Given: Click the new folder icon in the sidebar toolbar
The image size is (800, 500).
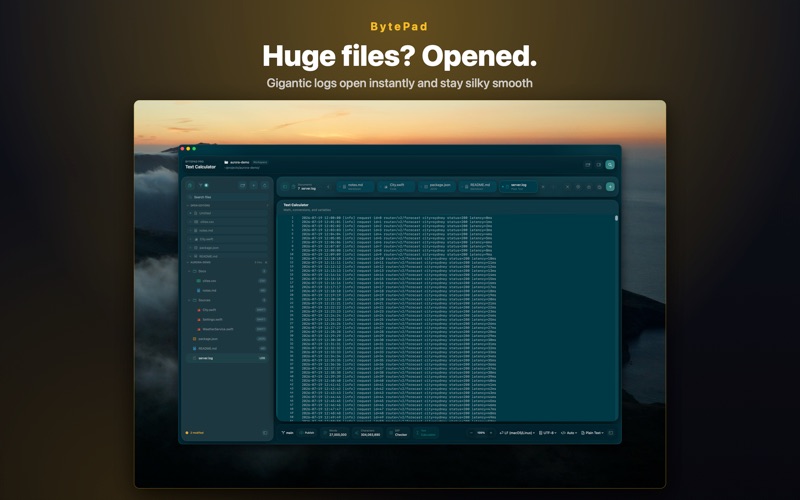Looking at the screenshot, I should [242, 185].
